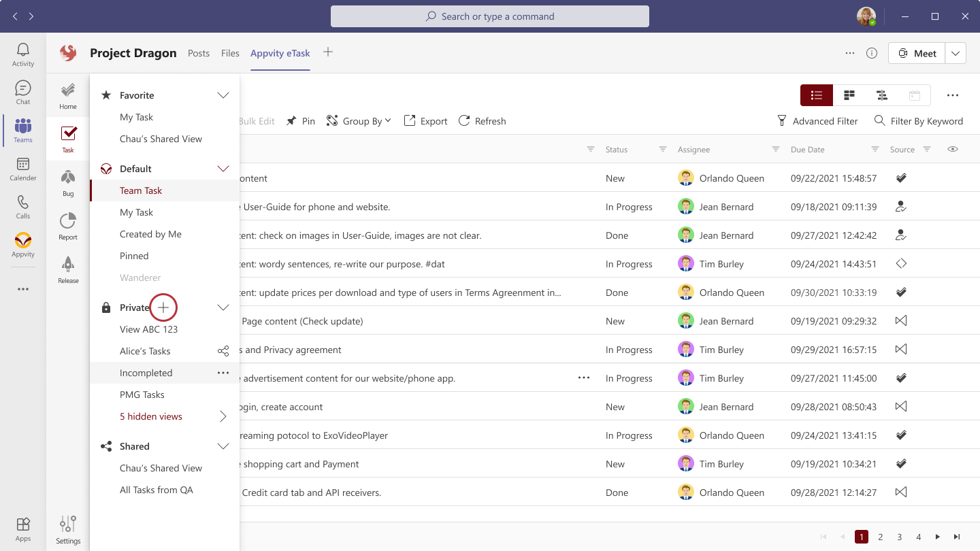The width and height of the screenshot is (980, 551).
Task: Switch to the Gantt chart view icon
Action: pyautogui.click(x=882, y=95)
